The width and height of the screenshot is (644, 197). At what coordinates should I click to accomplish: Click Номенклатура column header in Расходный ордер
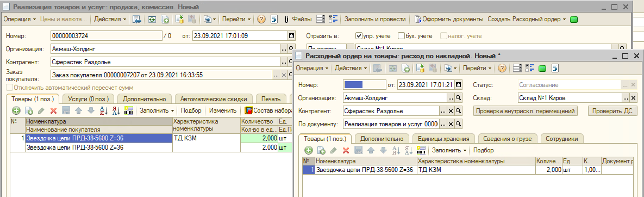[x=366, y=161]
